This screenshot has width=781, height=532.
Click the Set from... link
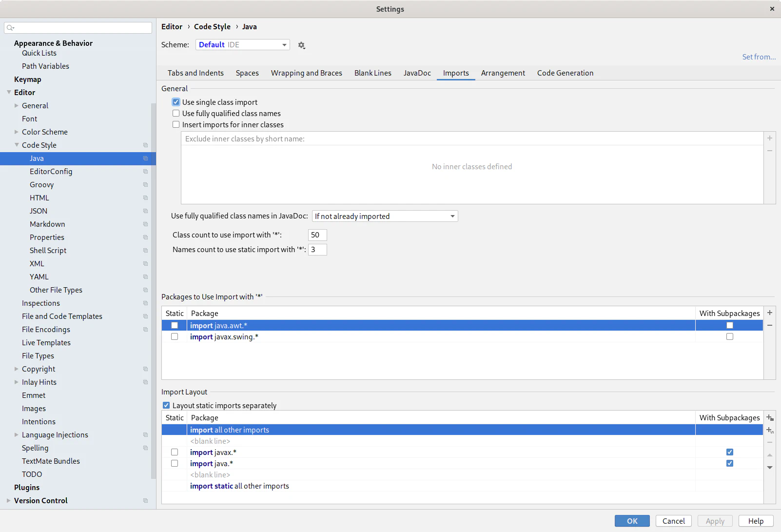(759, 57)
